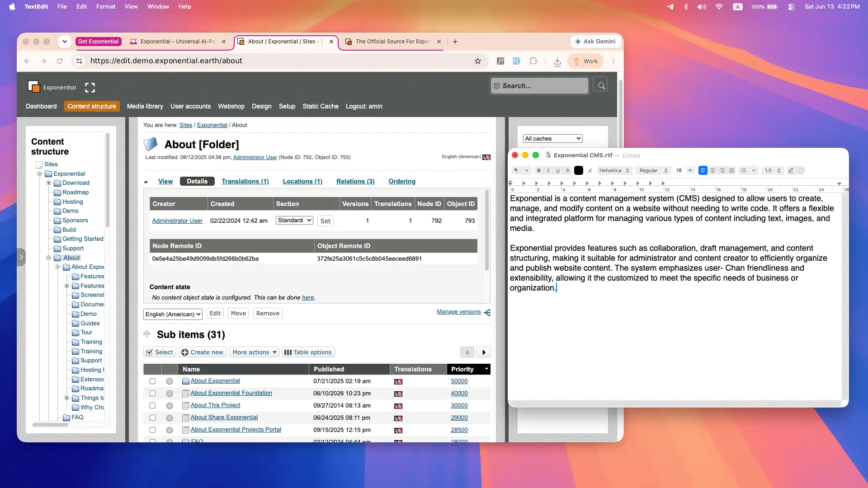Image resolution: width=868 pixels, height=488 pixels.
Task: Open the More actions dropdown
Action: point(255,352)
